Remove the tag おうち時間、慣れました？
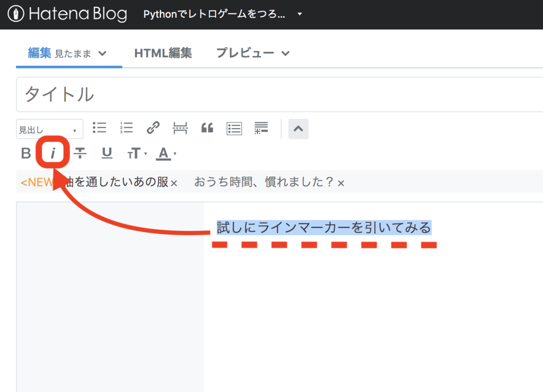 tap(341, 182)
